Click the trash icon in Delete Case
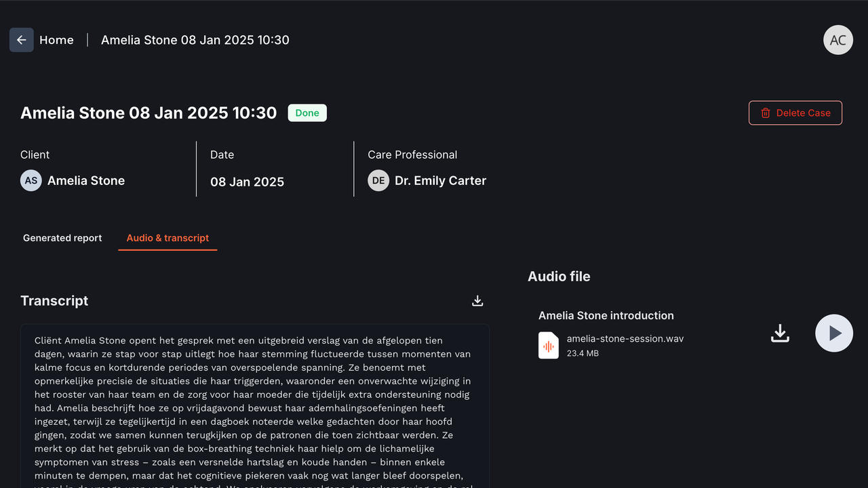This screenshot has height=488, width=868. 766,113
